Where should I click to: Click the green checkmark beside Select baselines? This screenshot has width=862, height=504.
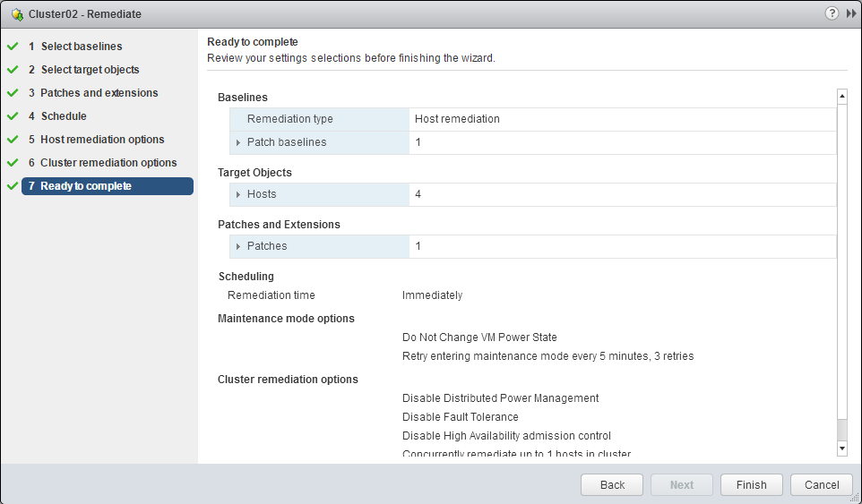click(13, 47)
